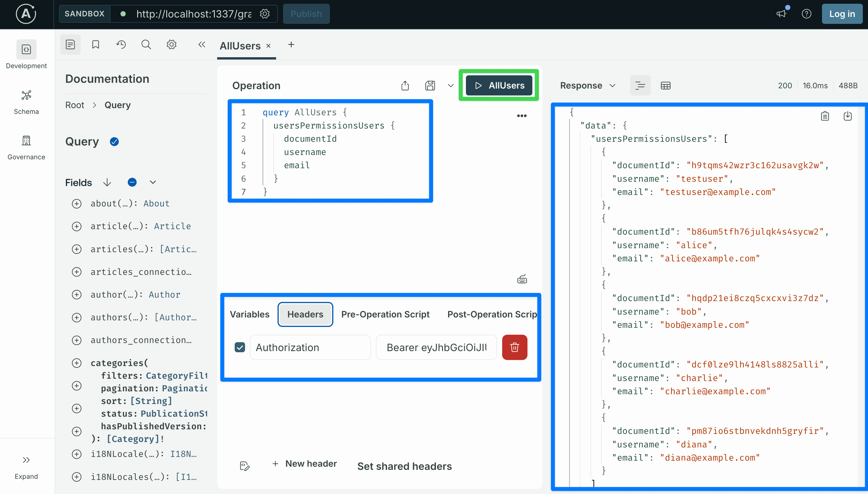Add the articles field to operation

(x=77, y=249)
